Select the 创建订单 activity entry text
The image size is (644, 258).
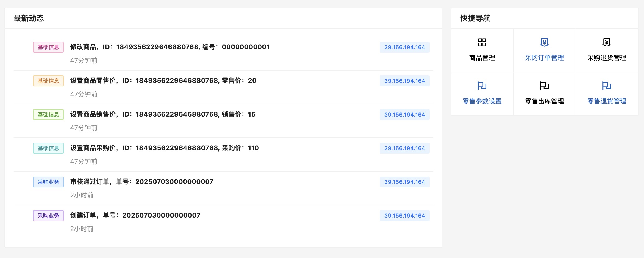[135, 215]
